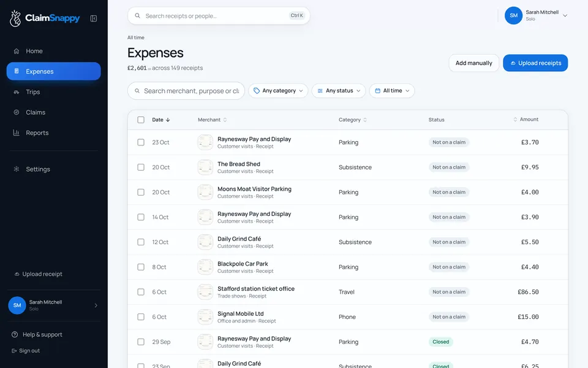Select the 29 Sep Raynesway row checkbox
Screen dimensions: 588x368
(141, 342)
